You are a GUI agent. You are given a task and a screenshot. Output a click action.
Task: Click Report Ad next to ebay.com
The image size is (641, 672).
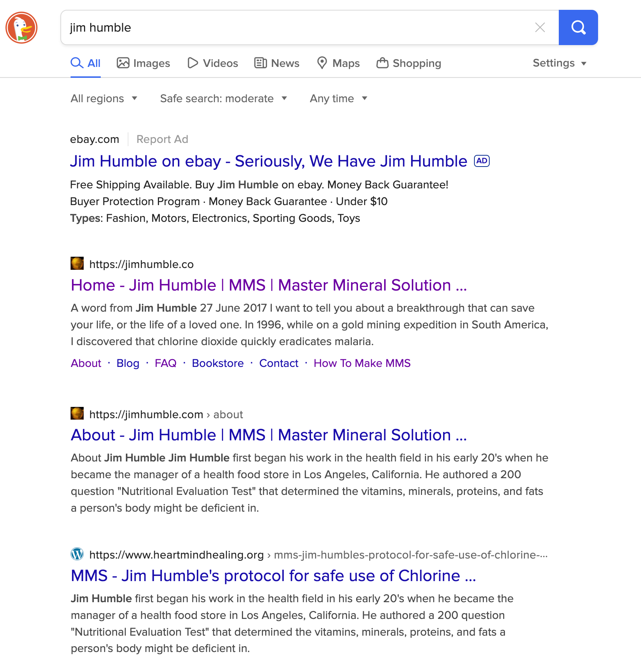click(x=162, y=139)
